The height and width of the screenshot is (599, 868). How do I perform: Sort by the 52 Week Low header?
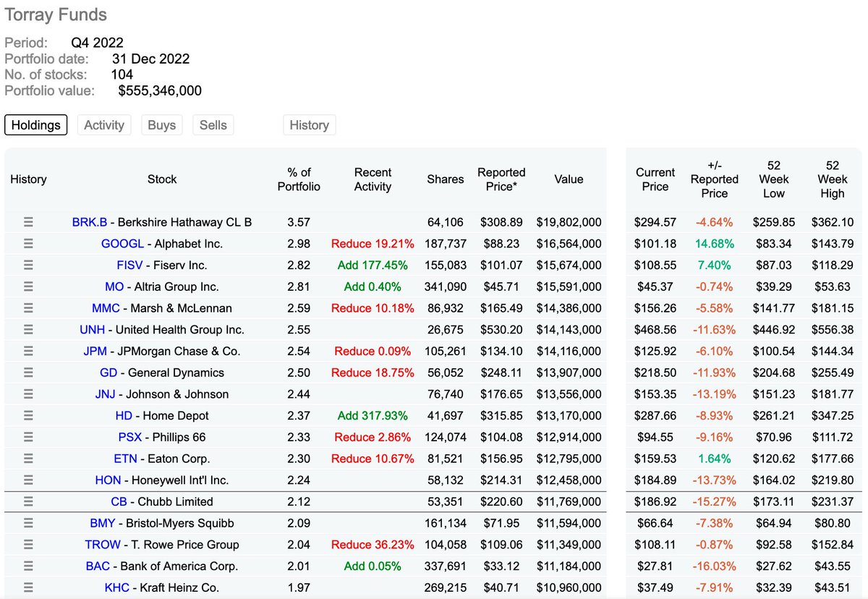pos(773,179)
